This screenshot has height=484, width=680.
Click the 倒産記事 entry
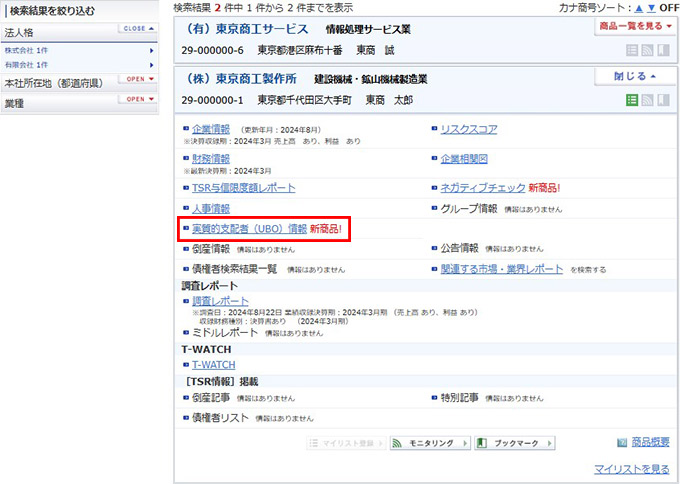click(x=211, y=398)
